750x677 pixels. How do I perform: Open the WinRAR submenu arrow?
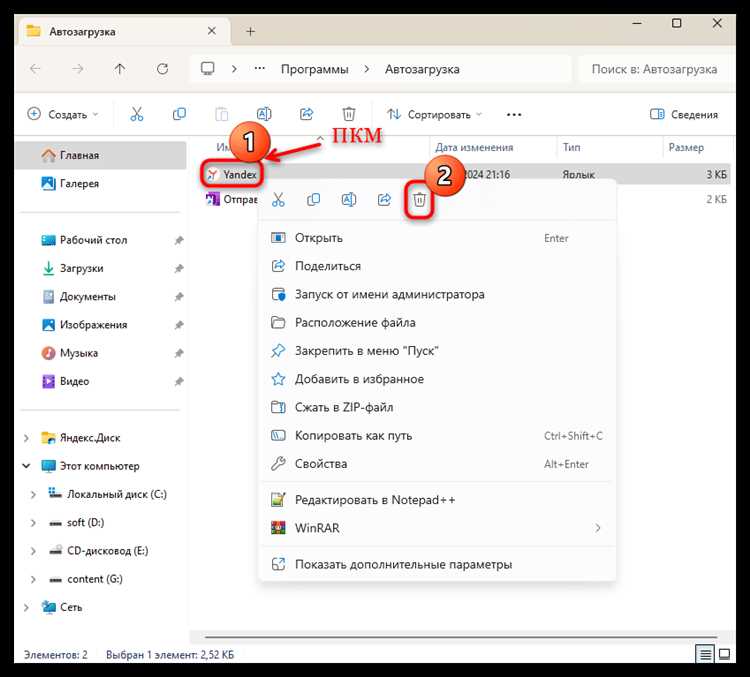pyautogui.click(x=598, y=528)
